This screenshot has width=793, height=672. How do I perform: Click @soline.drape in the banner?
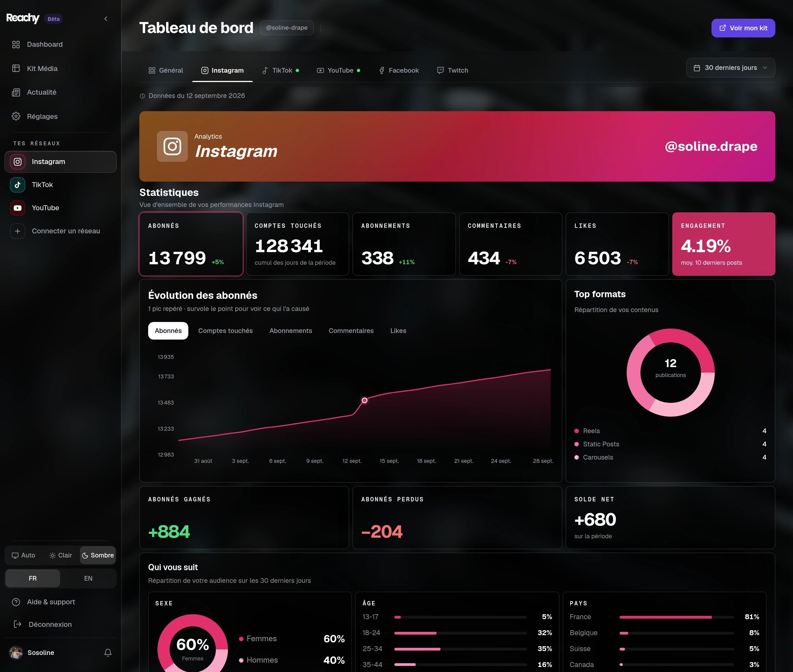[711, 146]
